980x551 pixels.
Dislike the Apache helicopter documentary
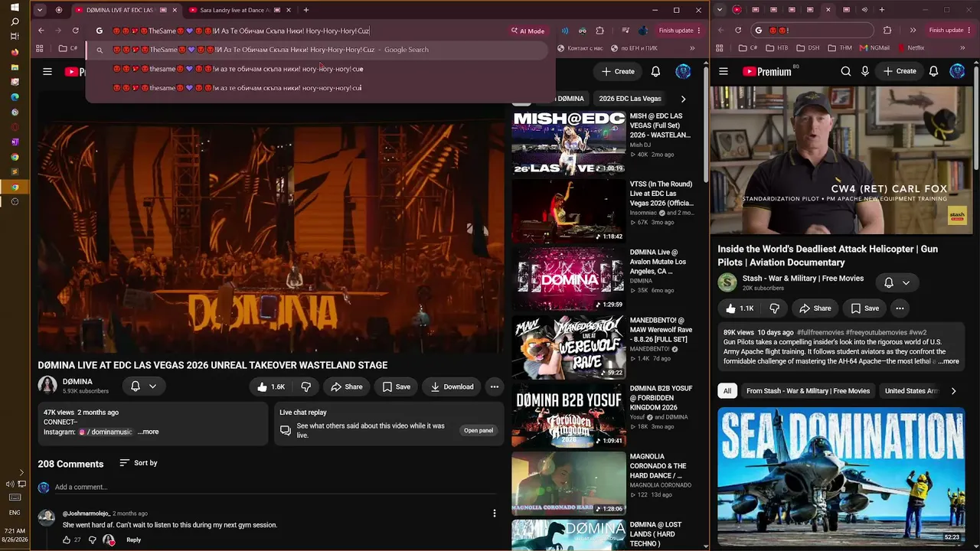774,308
